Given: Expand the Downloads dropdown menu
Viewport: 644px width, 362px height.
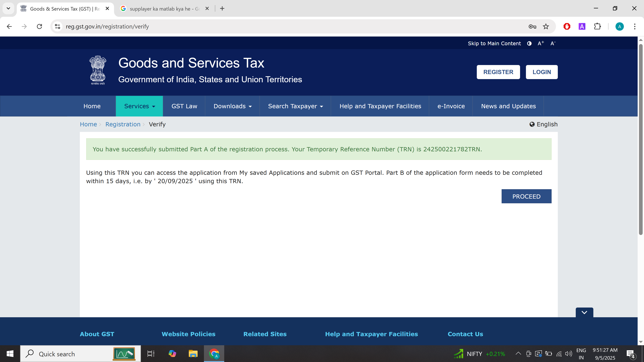Looking at the screenshot, I should [232, 106].
